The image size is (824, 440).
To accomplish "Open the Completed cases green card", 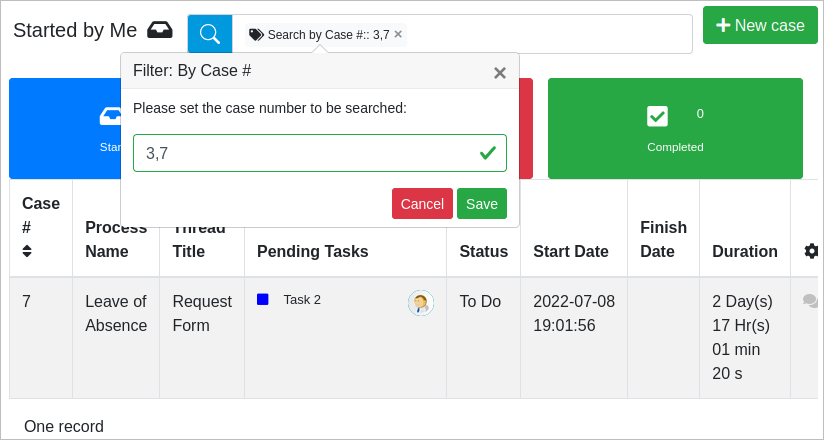I will pos(675,128).
